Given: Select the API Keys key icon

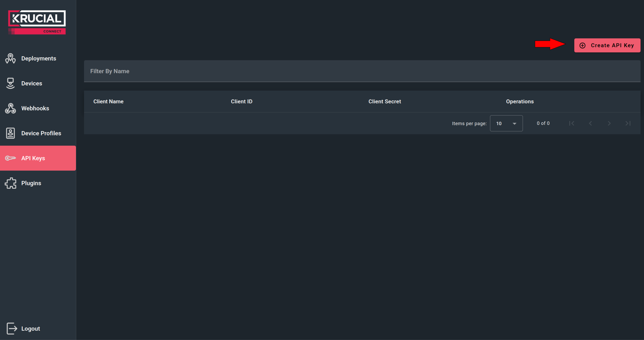Looking at the screenshot, I should (10, 158).
